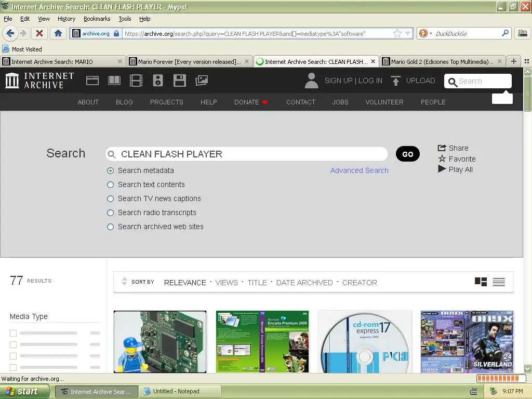Open the VOLUNTEER navigation link
Screen dimensions: 532x399
click(384, 102)
